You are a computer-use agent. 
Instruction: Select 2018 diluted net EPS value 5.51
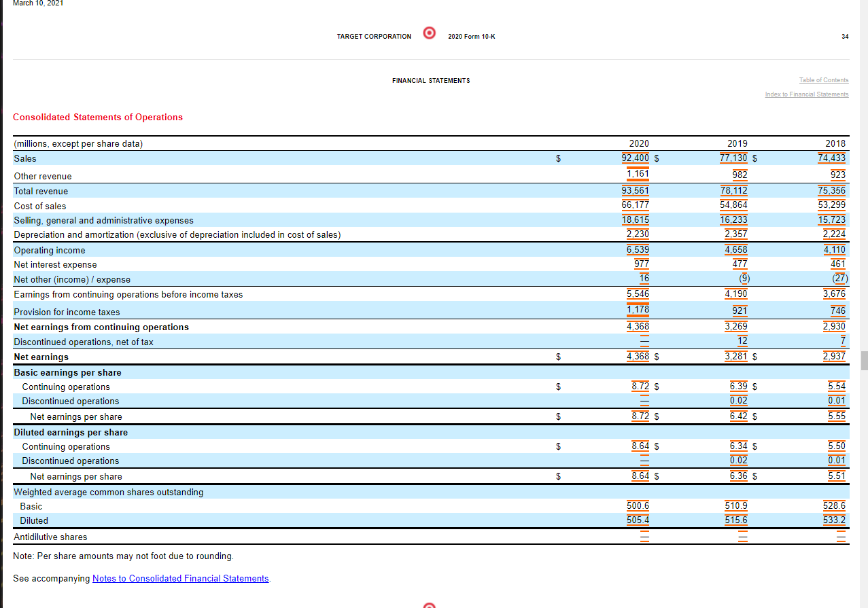pos(837,476)
